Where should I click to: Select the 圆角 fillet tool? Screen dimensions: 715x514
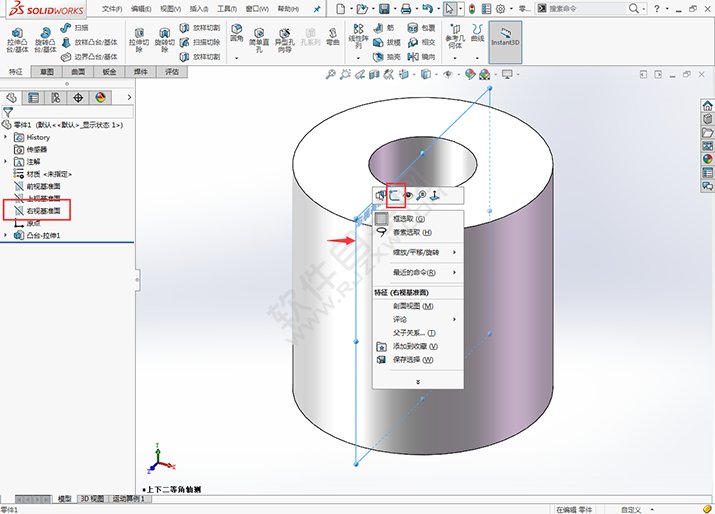pyautogui.click(x=236, y=35)
